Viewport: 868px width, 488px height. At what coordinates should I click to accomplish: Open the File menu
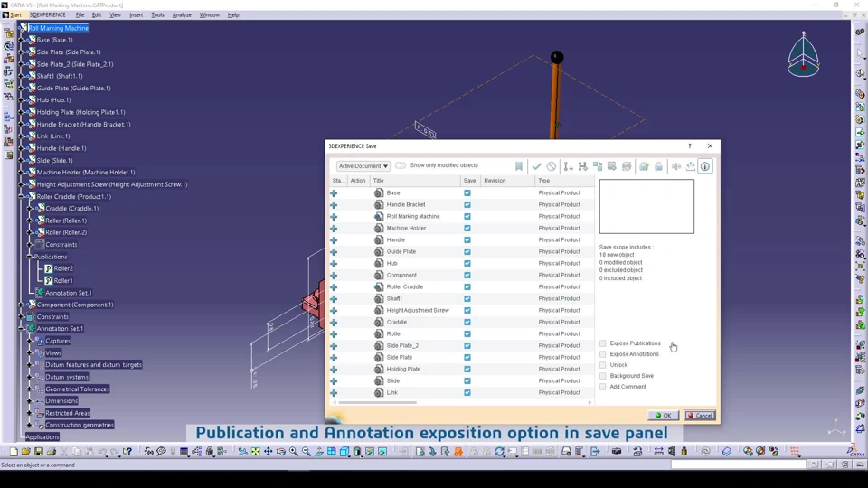click(80, 15)
